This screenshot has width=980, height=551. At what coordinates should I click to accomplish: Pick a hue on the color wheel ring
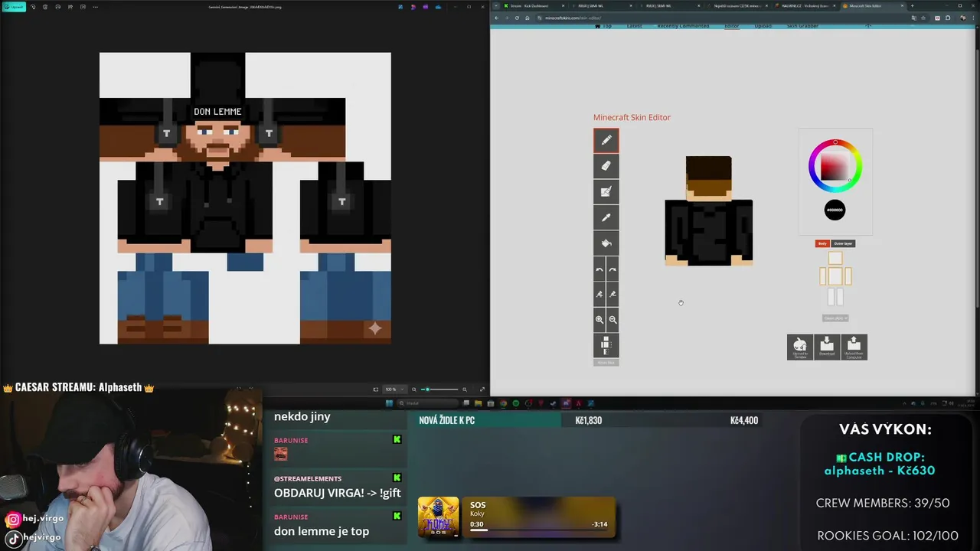pyautogui.click(x=835, y=142)
